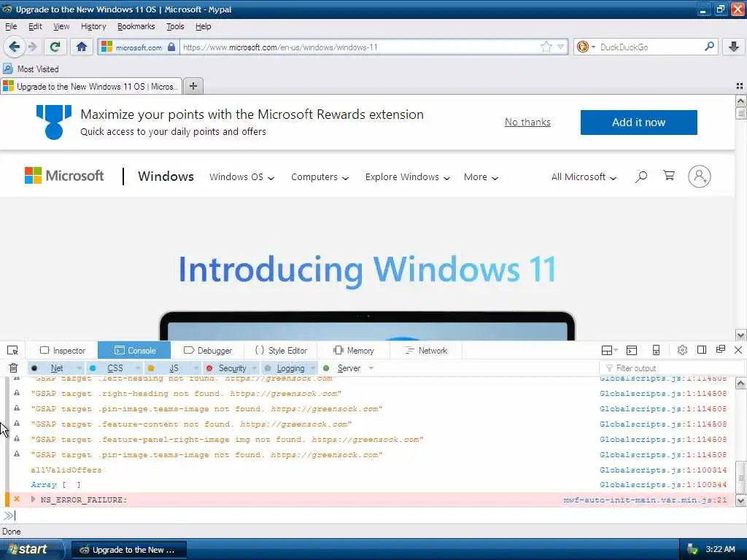The width and height of the screenshot is (747, 560).
Task: Open DevTools settings gear
Action: pyautogui.click(x=682, y=350)
